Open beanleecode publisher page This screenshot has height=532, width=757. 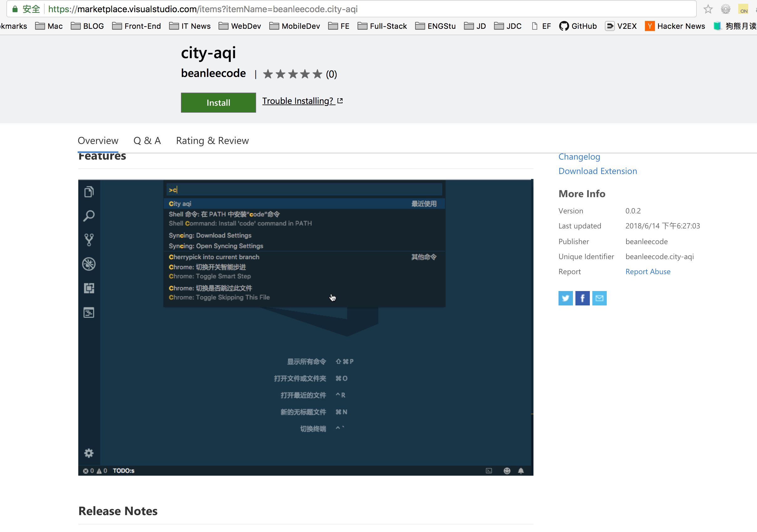(213, 73)
